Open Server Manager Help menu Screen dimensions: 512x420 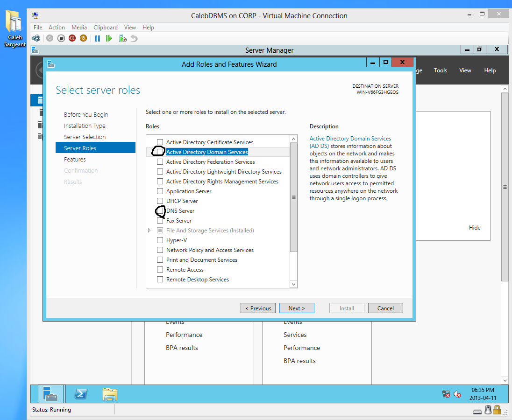coord(490,70)
